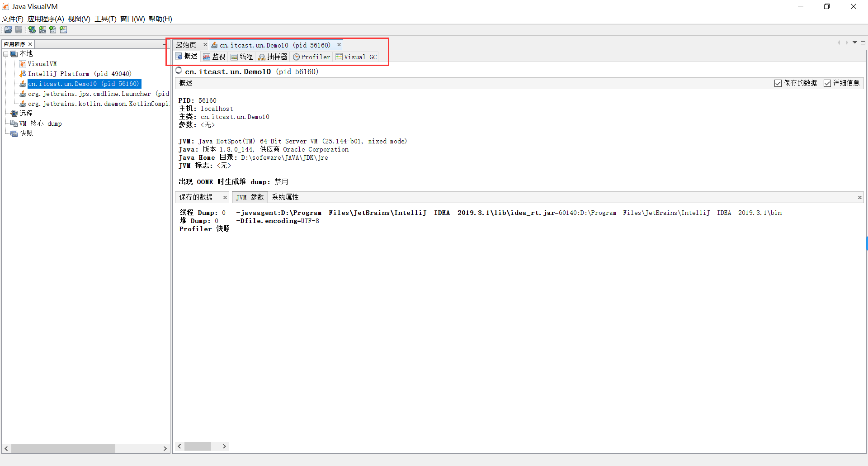
Task: Open the Visual GC tab
Action: (356, 57)
